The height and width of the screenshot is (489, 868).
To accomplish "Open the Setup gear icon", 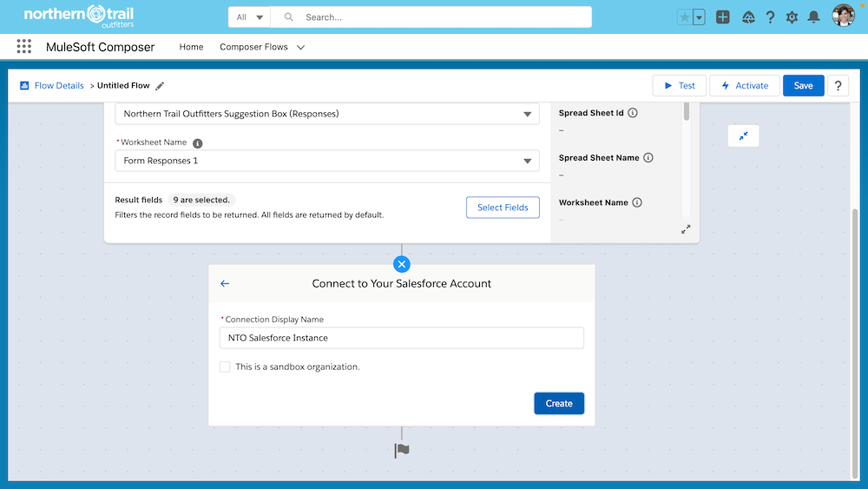I will pyautogui.click(x=792, y=17).
